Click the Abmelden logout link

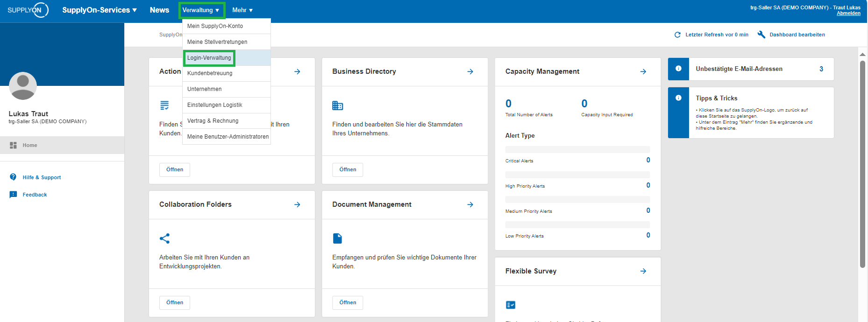[848, 14]
